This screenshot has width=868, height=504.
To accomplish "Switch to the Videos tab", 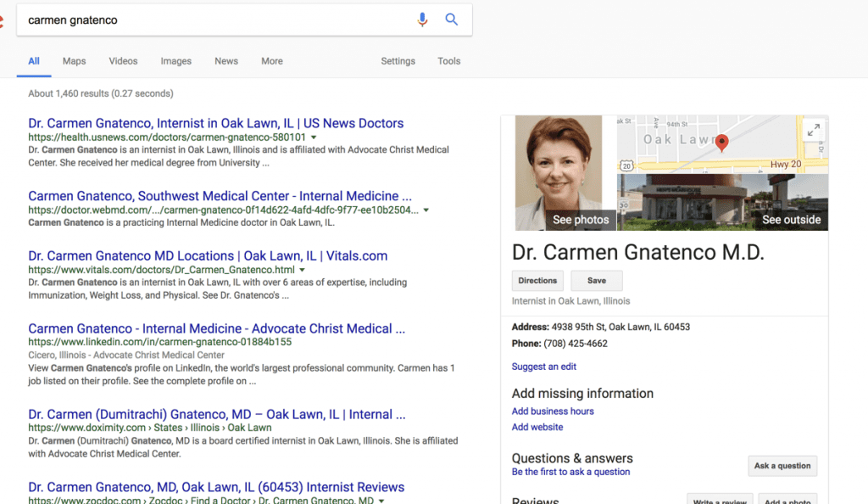I will 123,61.
